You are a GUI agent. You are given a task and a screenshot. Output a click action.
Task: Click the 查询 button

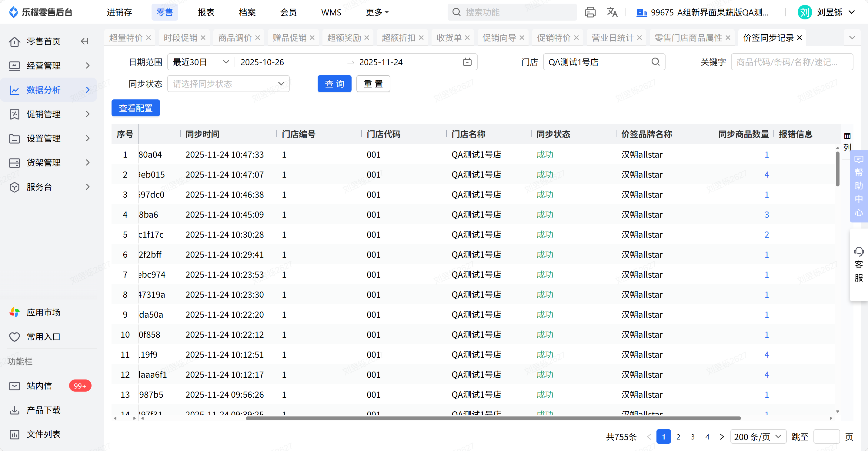[334, 84]
